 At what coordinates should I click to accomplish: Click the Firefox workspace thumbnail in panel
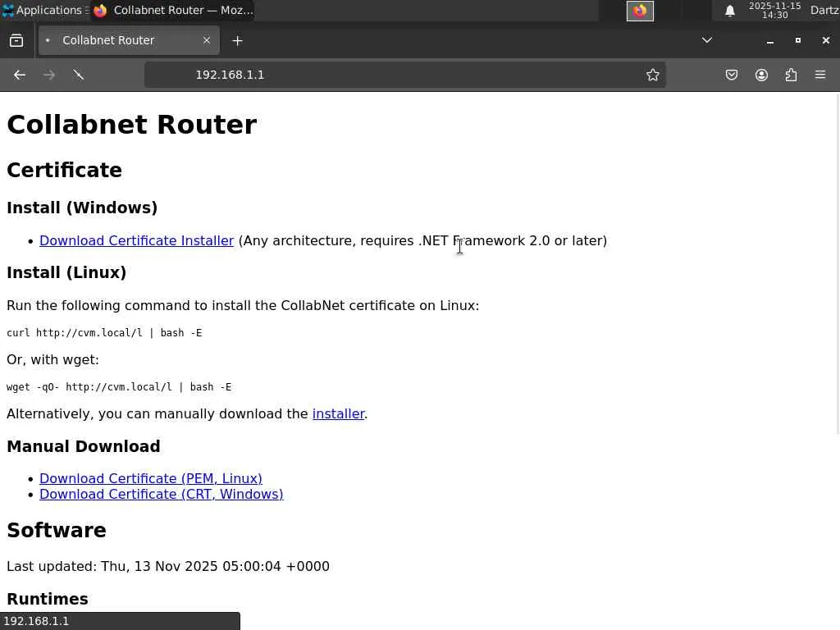coord(640,11)
